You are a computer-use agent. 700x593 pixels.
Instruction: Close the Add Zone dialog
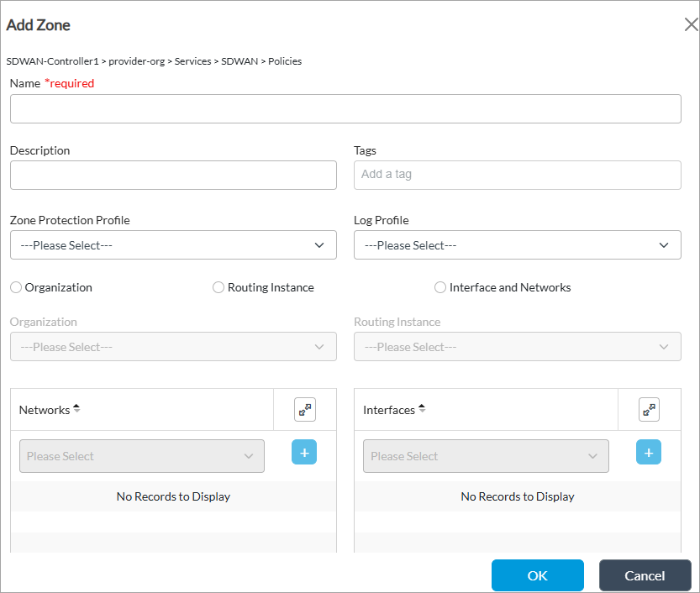click(691, 24)
